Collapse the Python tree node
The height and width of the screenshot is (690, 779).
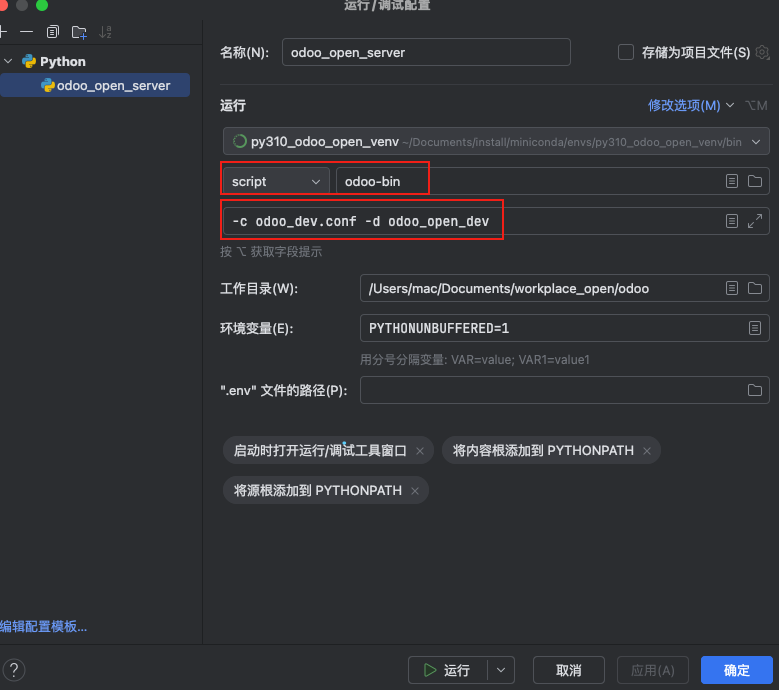click(x=9, y=62)
